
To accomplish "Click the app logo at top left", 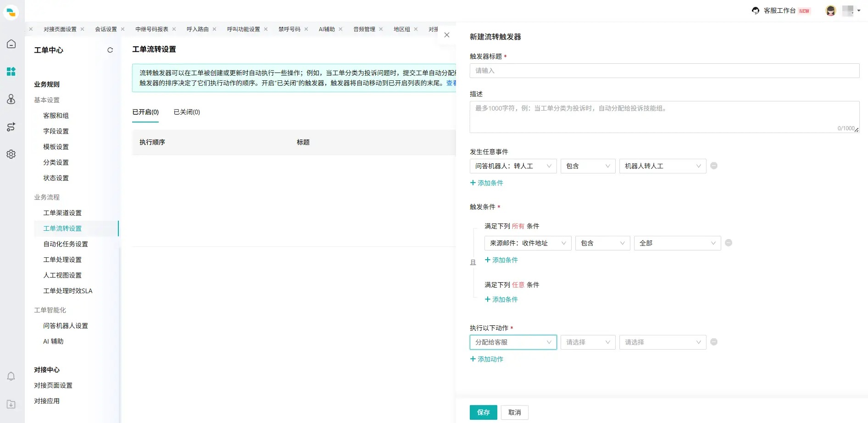I will coord(11,12).
